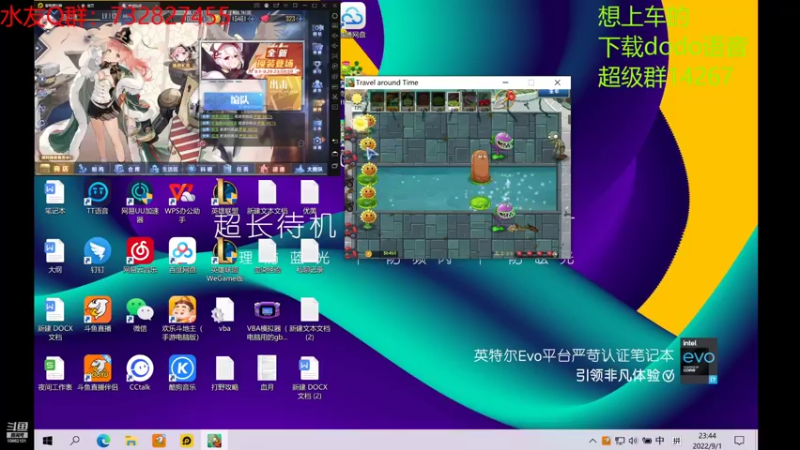800x450 pixels.
Task: Select the Cherry Bomb seed packet
Action: click(x=484, y=101)
